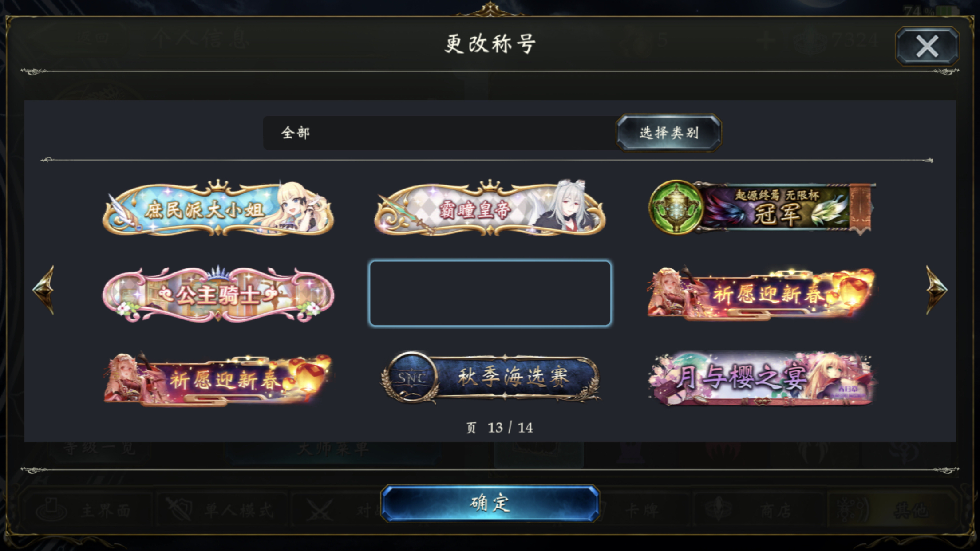980x551 pixels.
Task: Click the silver-haired character on 霸瞳皇帝 badge
Action: click(571, 206)
